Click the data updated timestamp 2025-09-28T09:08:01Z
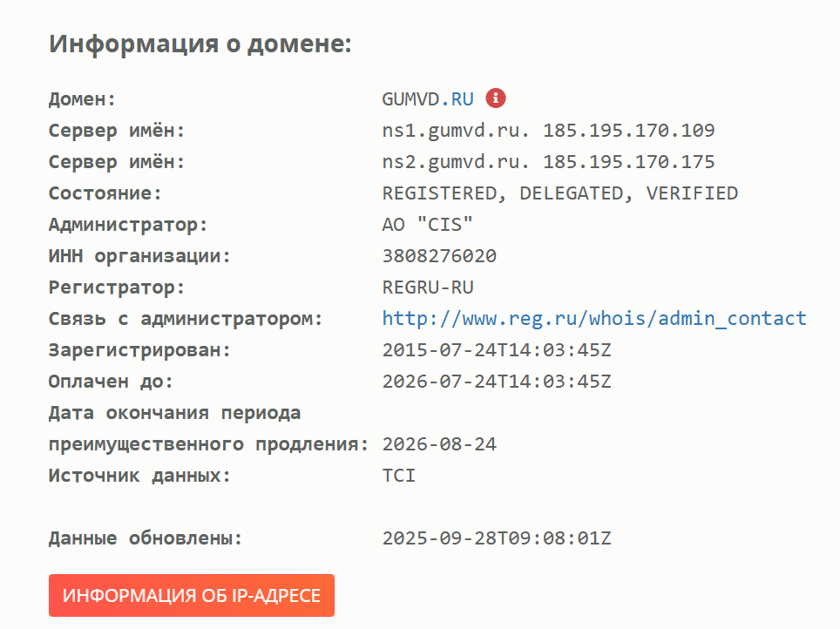The width and height of the screenshot is (840, 629). 497,538
